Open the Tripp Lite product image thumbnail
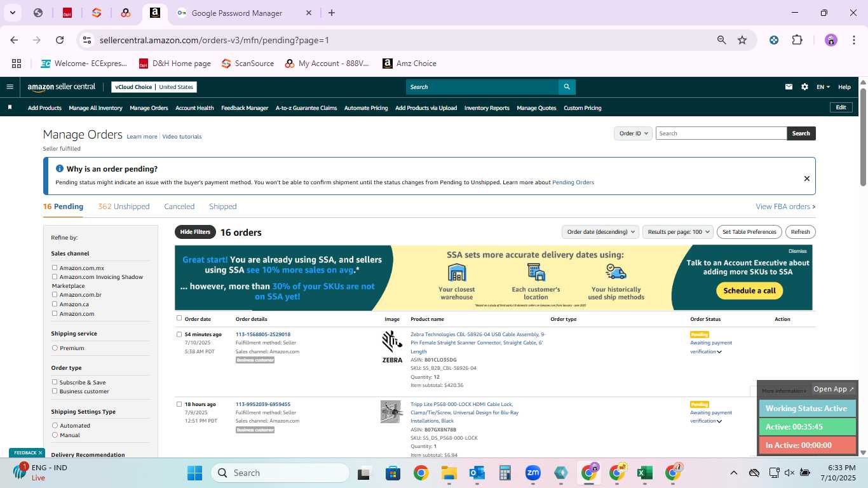Screen dimensions: 868x488 [x=391, y=412]
